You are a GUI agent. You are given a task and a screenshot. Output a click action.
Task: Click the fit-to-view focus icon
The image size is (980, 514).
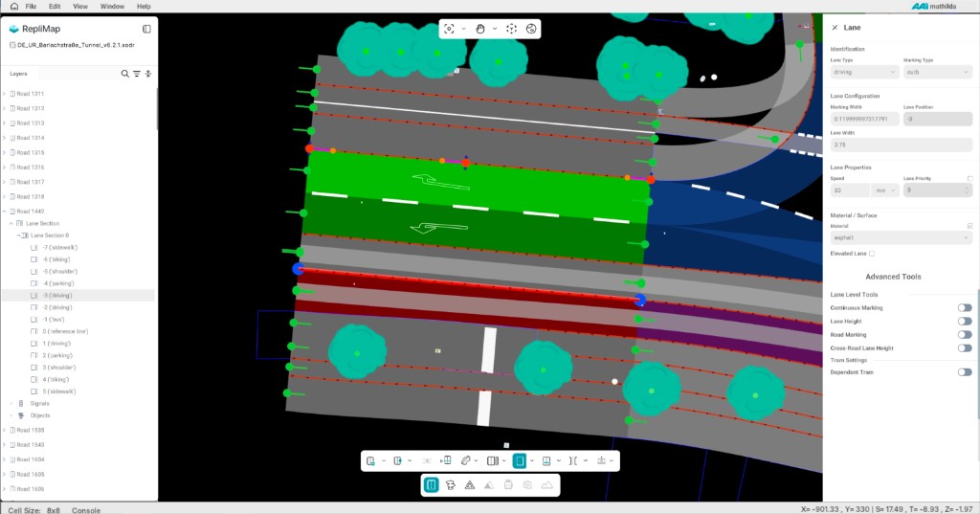click(x=449, y=29)
